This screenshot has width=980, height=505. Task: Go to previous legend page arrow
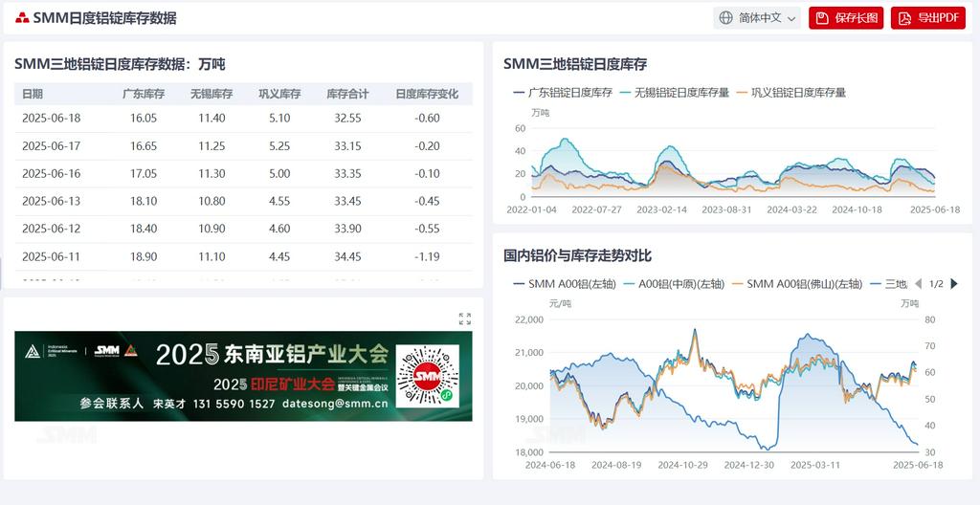918,284
